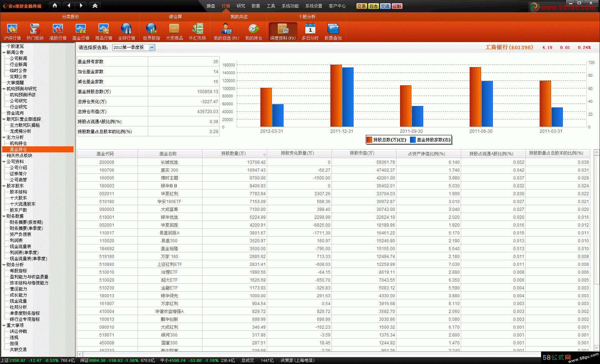Open 我的自选 (F6) watchlist icon
This screenshot has width=600, height=364.
coord(226,31)
